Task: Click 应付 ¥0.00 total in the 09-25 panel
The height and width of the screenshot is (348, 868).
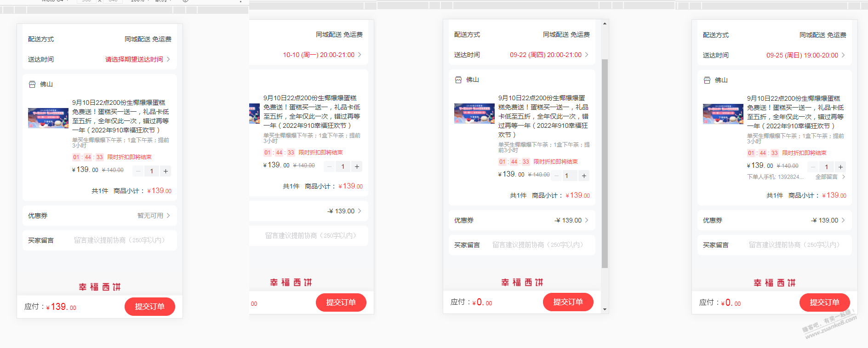Action: pyautogui.click(x=720, y=303)
